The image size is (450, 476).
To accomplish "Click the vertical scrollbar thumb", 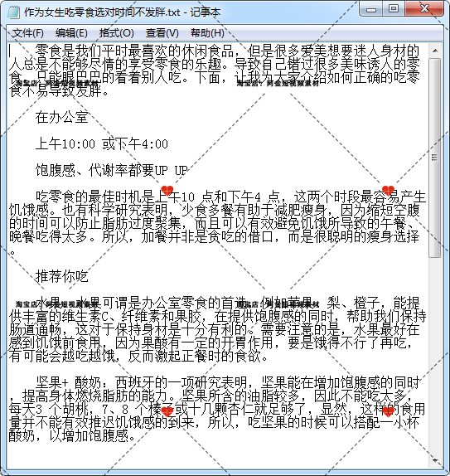I will point(435,158).
